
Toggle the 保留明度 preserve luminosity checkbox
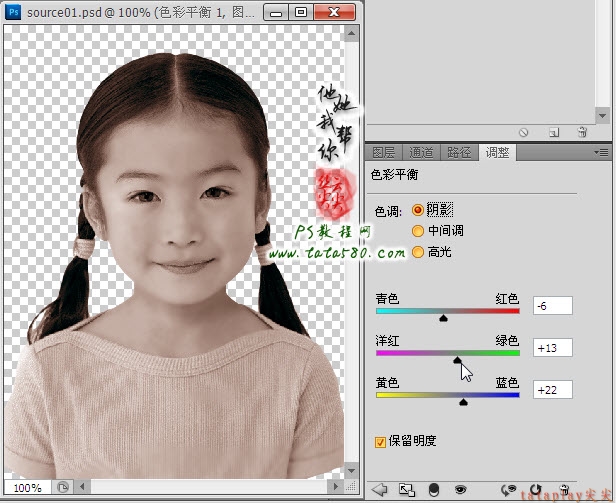pos(380,442)
